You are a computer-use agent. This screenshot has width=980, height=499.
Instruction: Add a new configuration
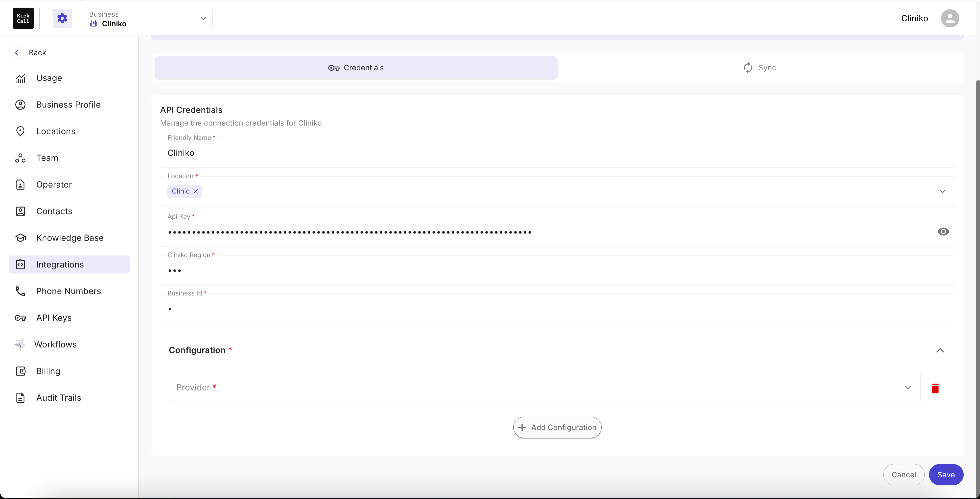pos(557,427)
